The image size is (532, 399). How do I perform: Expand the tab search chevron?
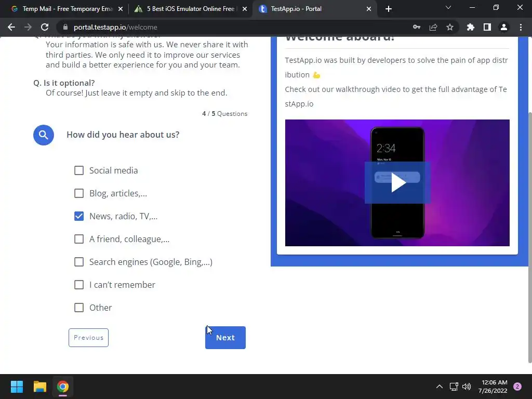tap(448, 7)
